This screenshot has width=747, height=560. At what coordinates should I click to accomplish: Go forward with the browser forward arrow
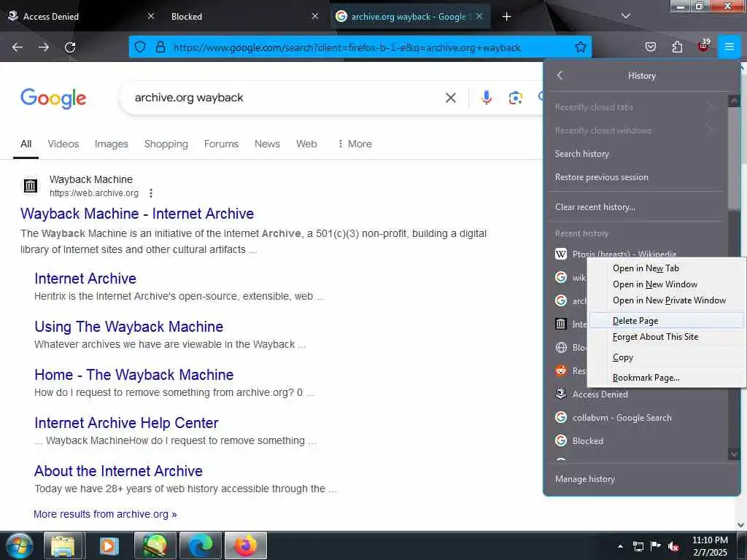(x=44, y=47)
